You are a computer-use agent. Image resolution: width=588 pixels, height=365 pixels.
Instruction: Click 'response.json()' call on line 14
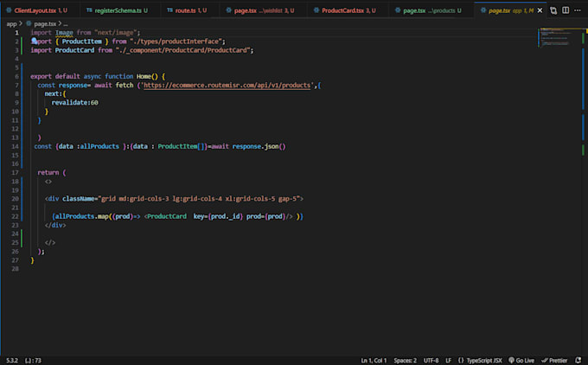pos(259,146)
